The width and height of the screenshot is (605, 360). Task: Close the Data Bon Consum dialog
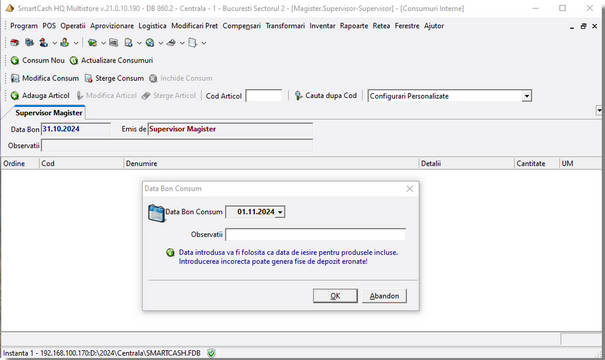coord(410,189)
